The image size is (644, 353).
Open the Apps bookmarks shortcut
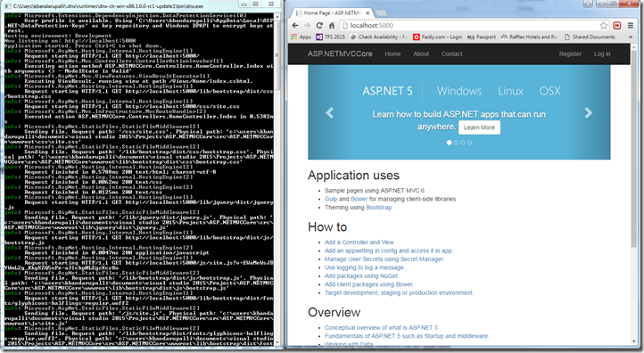(301, 37)
